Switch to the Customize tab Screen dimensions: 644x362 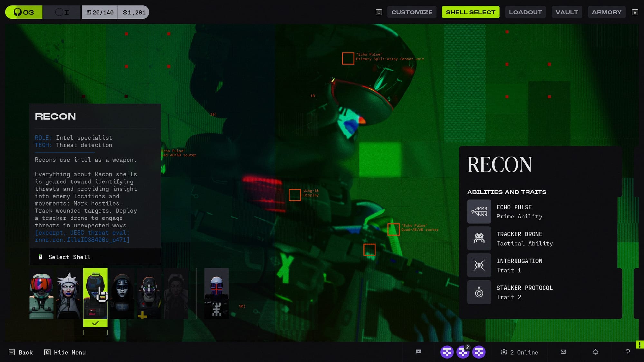coord(412,12)
